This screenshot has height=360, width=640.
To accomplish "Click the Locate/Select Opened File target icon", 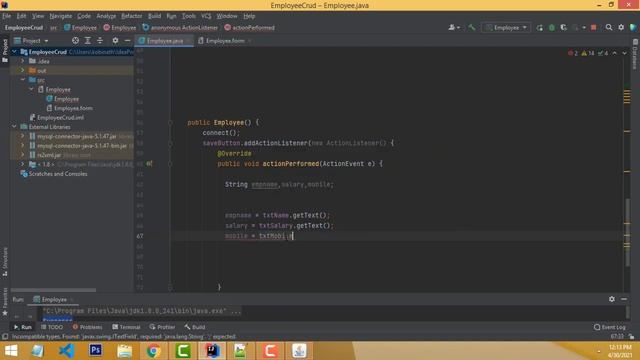I will pos(75,40).
